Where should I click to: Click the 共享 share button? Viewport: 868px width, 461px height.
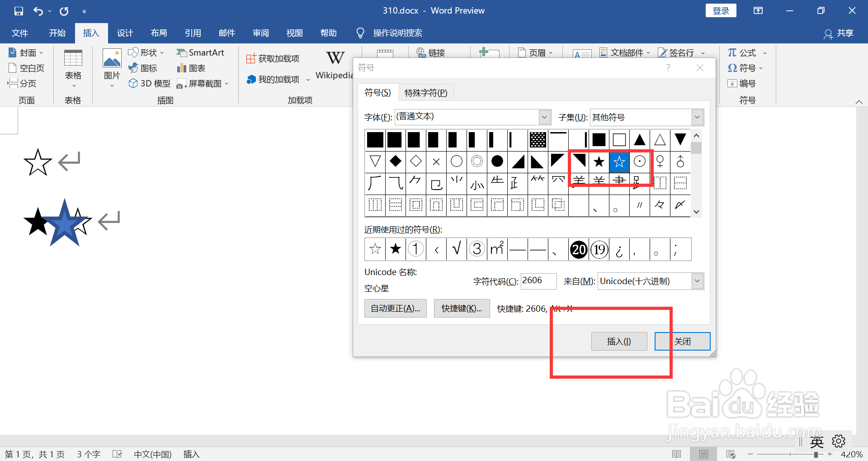pyautogui.click(x=839, y=33)
